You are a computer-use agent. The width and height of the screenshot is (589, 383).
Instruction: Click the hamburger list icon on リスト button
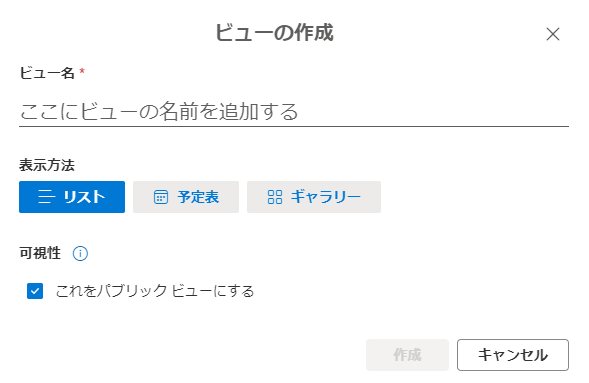click(47, 197)
